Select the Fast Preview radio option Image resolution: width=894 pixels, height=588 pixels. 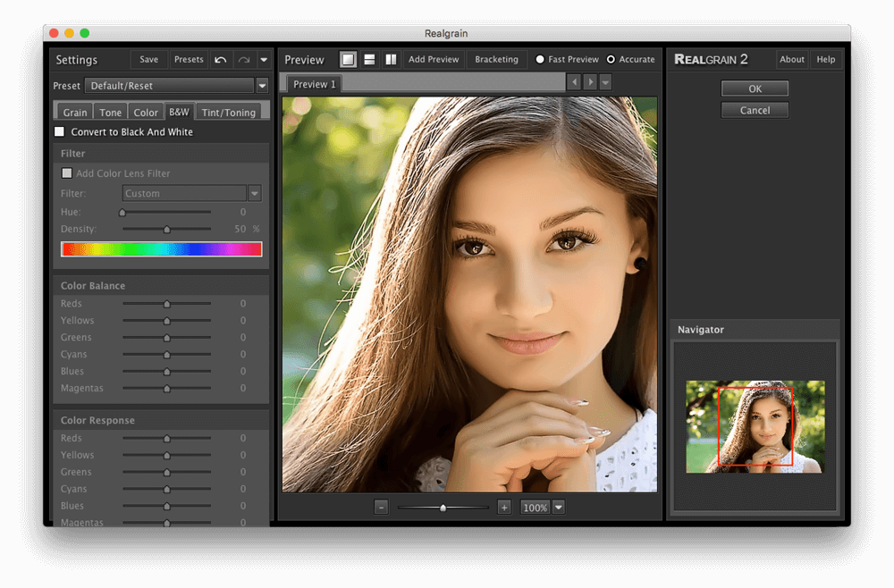click(540, 60)
